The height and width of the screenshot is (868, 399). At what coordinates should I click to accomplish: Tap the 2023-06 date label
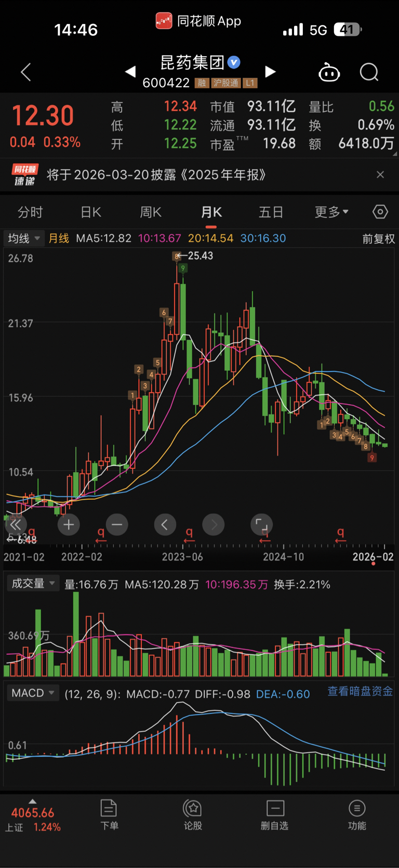(x=182, y=557)
